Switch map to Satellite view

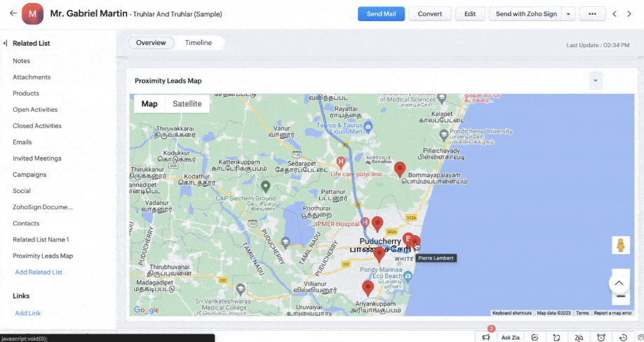pos(187,104)
